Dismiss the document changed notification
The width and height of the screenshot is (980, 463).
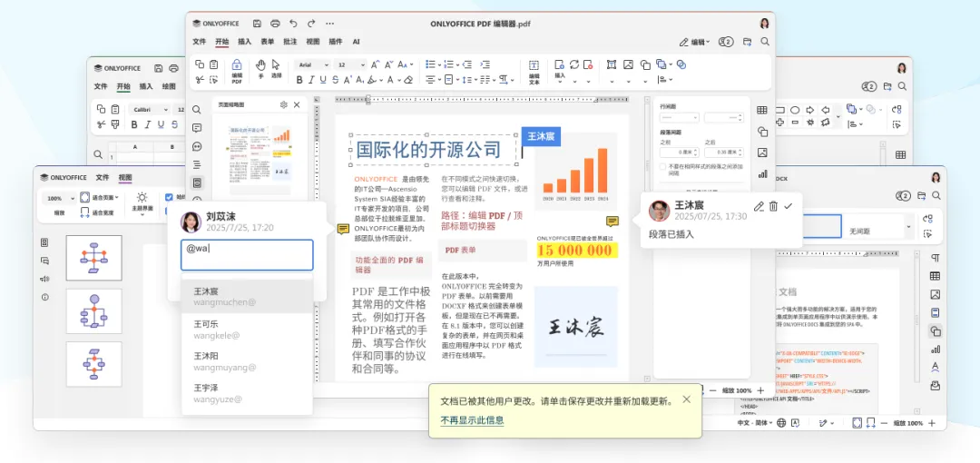(686, 399)
